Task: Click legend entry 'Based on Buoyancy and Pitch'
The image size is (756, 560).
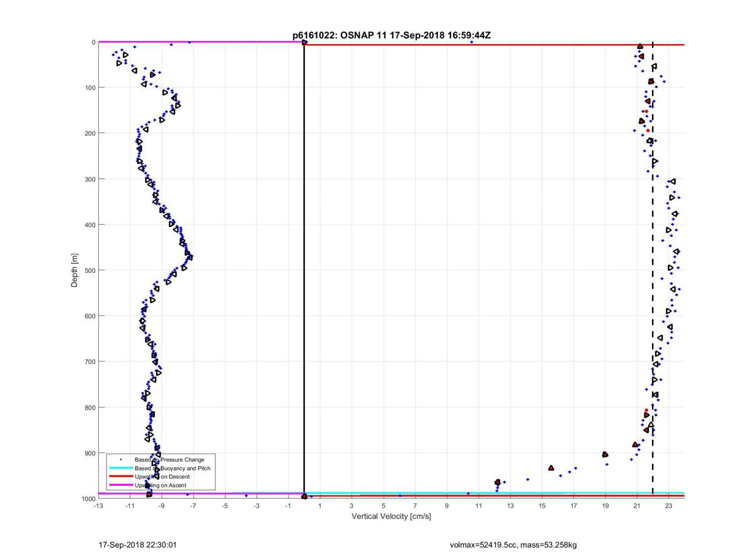Action: point(173,468)
